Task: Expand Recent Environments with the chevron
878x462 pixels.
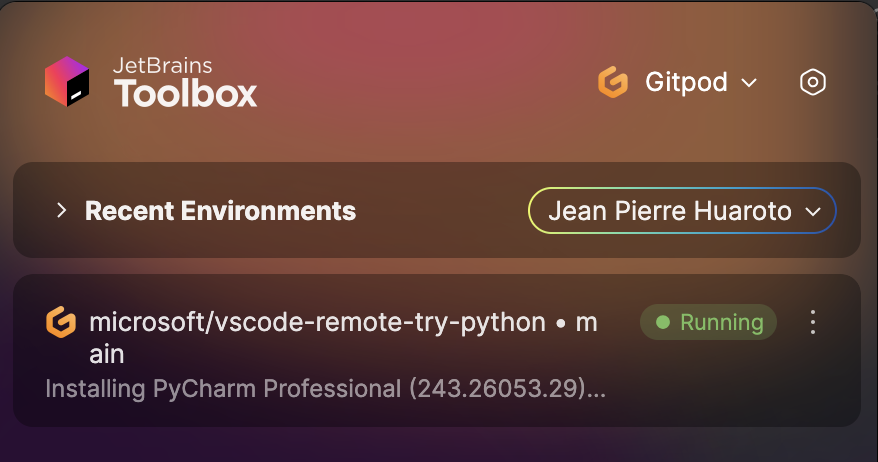Action: (x=62, y=211)
